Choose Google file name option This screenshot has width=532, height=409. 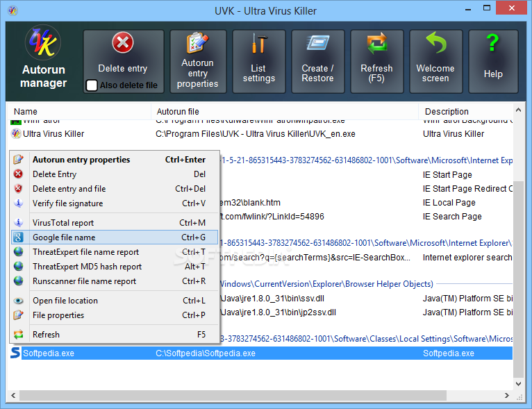click(115, 237)
